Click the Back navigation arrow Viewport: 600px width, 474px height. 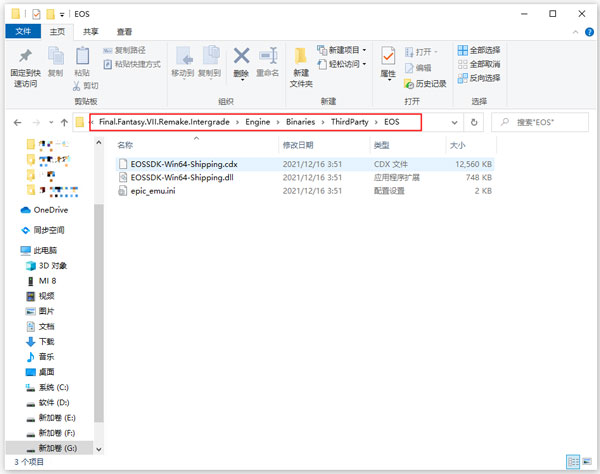17,122
